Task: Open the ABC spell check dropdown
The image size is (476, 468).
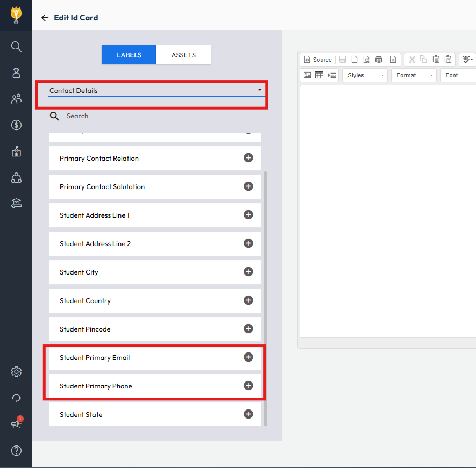Action: [467, 60]
